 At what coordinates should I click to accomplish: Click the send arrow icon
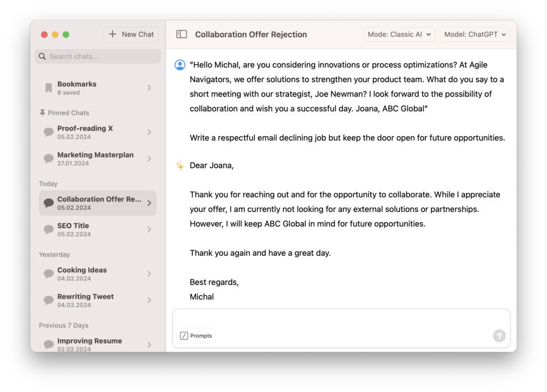(x=499, y=335)
